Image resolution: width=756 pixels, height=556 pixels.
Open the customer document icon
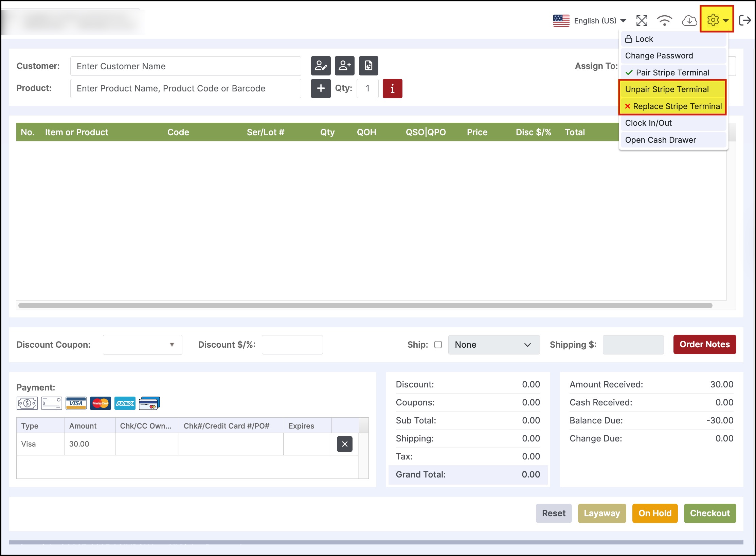[x=368, y=66]
